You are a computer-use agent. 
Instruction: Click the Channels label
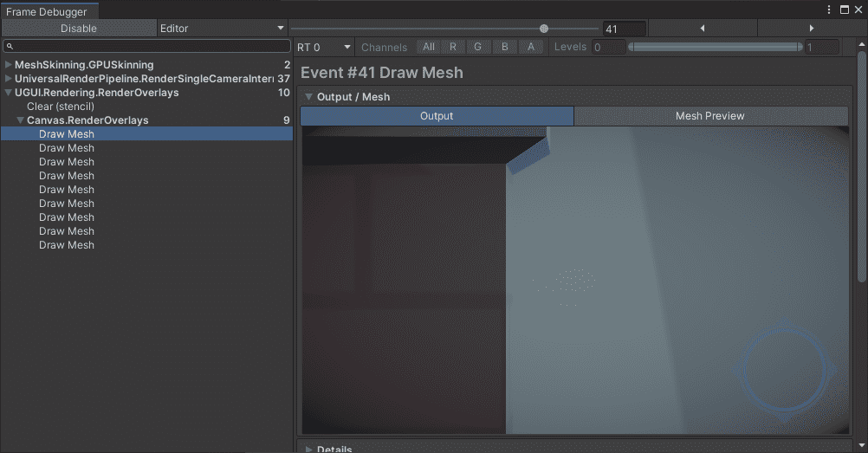click(384, 48)
